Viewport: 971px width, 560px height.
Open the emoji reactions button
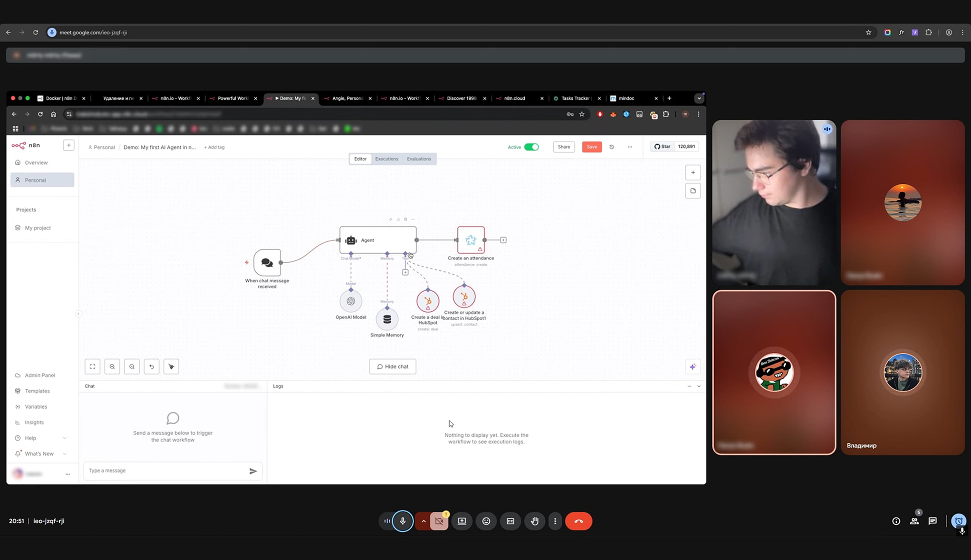click(x=486, y=521)
